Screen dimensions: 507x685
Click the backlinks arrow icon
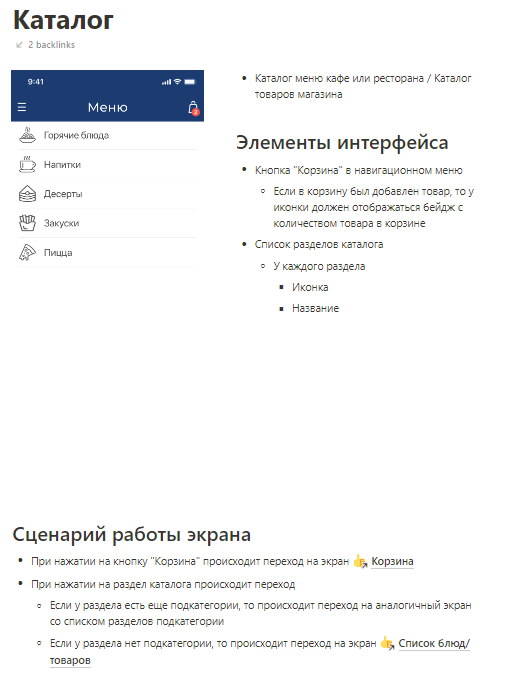click(19, 45)
